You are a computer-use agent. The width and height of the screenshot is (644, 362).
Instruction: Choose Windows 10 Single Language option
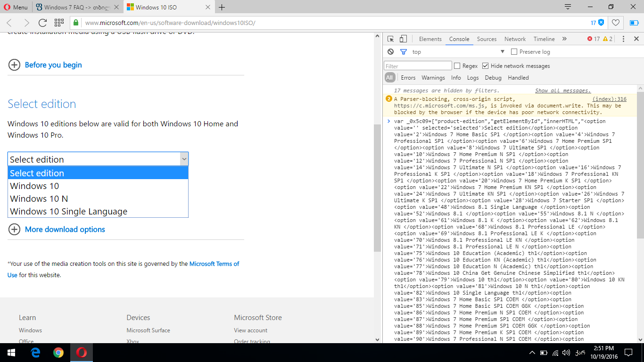click(69, 212)
